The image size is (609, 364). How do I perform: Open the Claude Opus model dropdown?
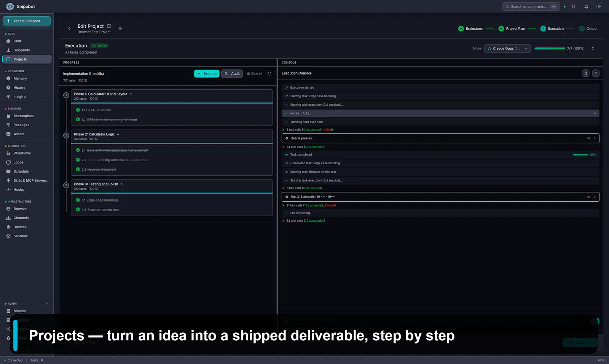(x=507, y=48)
